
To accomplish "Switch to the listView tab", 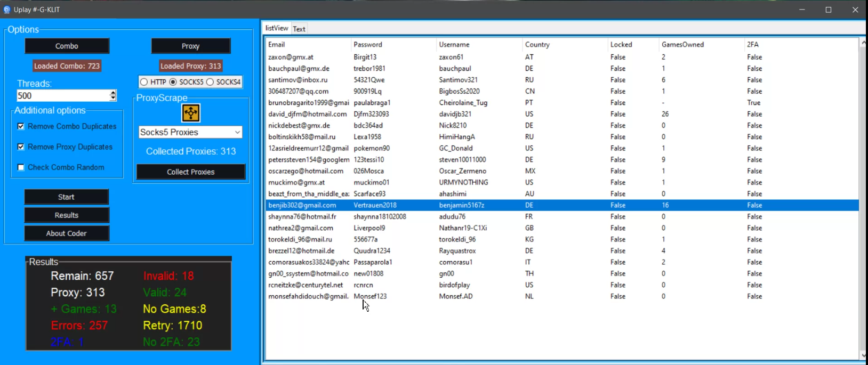I will pyautogui.click(x=277, y=28).
